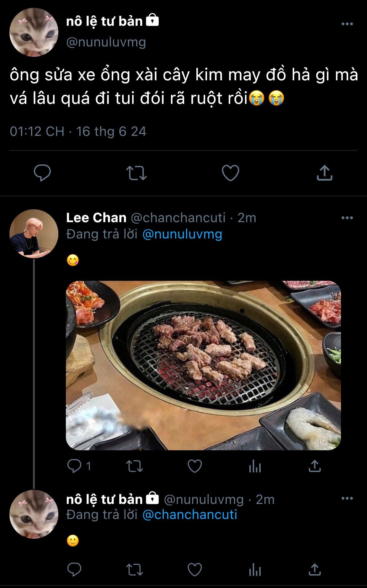
Task: Retweet the main tweet by nô lệ tư bản
Action: coord(136,173)
